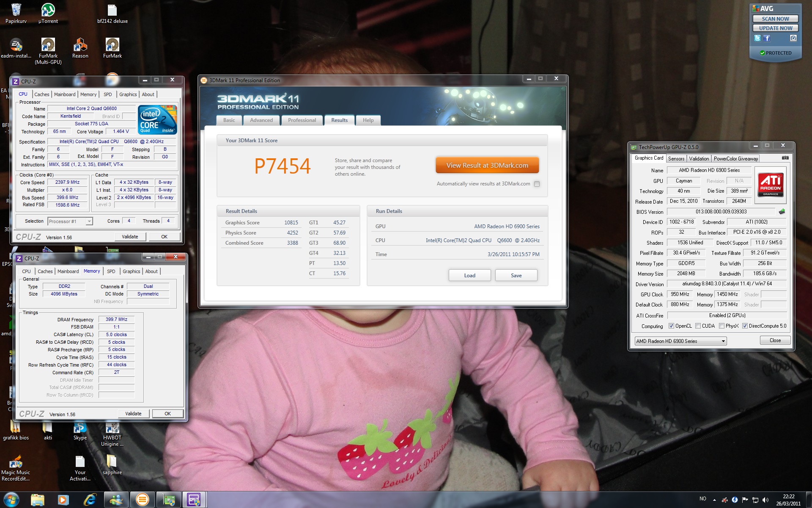Click Validate in the top CPU-Z window
This screenshot has width=812, height=508.
[x=130, y=237]
